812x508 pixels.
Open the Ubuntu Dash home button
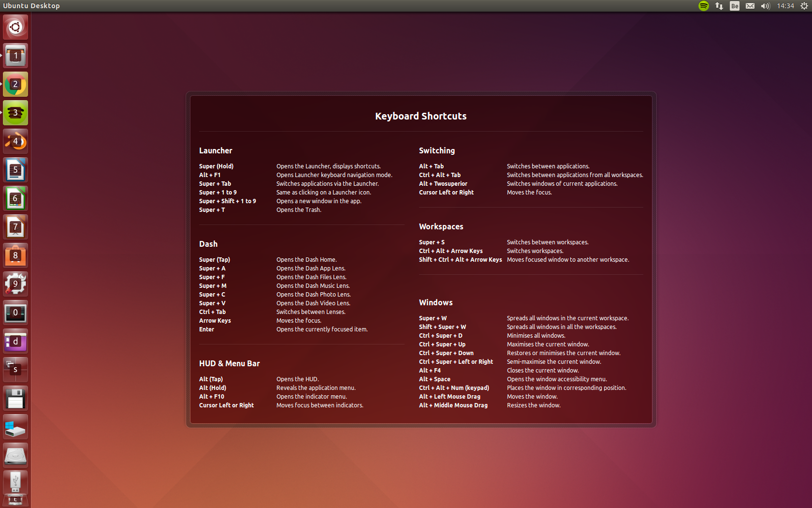[15, 27]
